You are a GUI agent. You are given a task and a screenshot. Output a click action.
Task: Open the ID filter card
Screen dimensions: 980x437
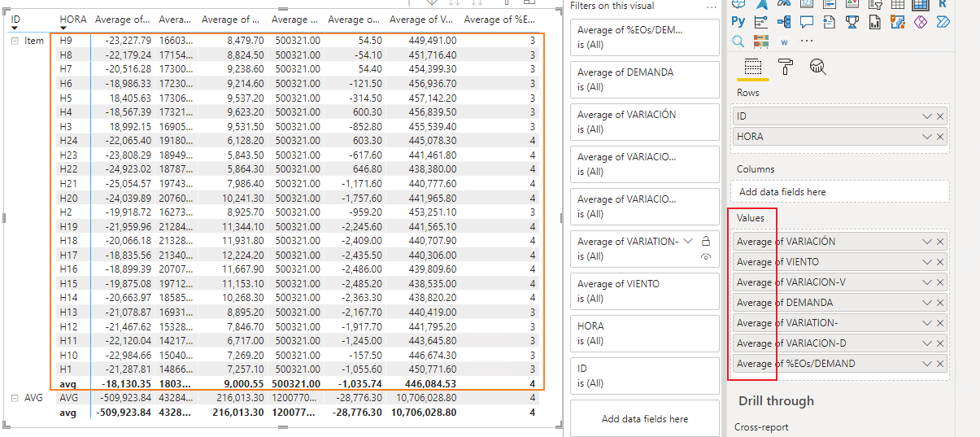coord(644,375)
